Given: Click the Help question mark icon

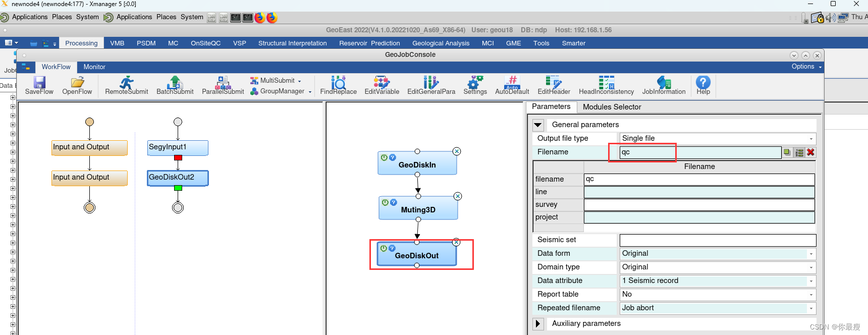Looking at the screenshot, I should [x=703, y=82].
